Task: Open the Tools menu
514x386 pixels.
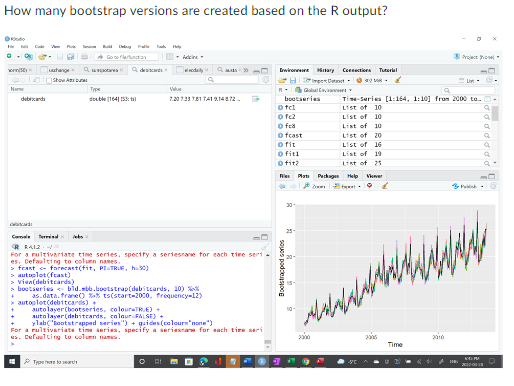Action: tap(161, 46)
